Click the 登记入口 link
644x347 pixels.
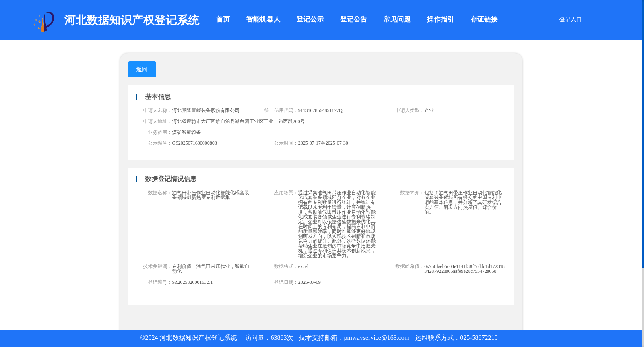point(570,19)
